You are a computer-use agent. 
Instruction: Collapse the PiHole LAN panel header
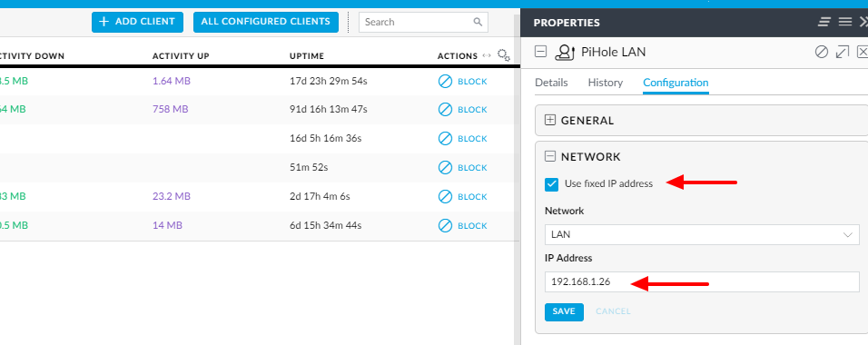[541, 52]
